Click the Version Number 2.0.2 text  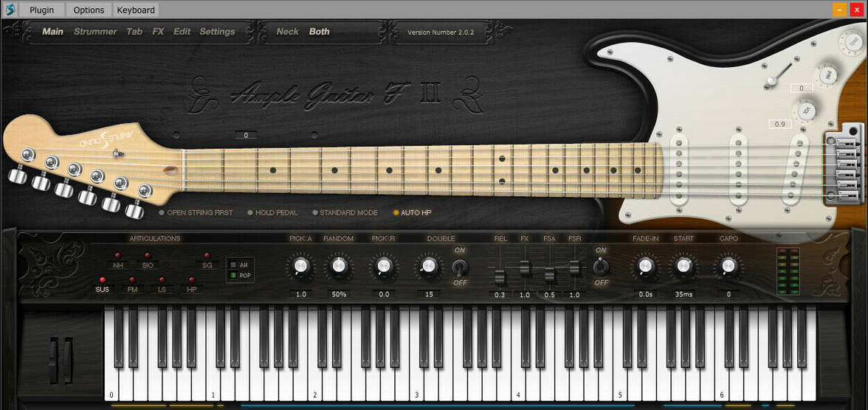441,32
